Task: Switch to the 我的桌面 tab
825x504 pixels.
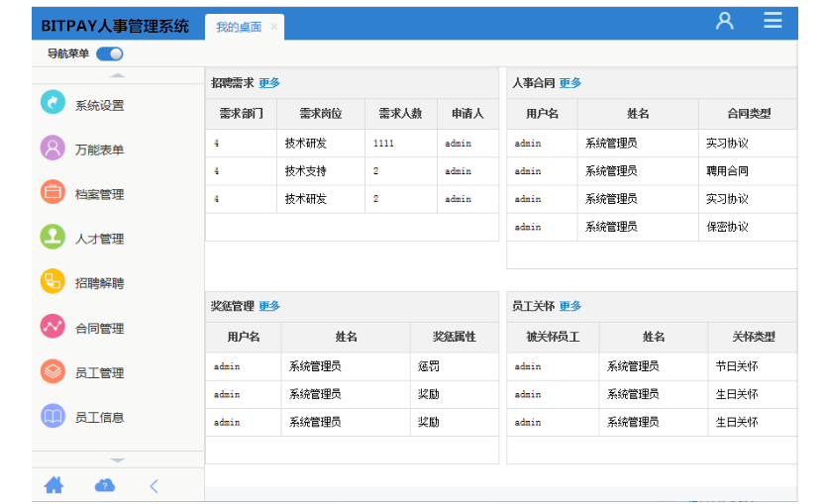Action: click(239, 27)
